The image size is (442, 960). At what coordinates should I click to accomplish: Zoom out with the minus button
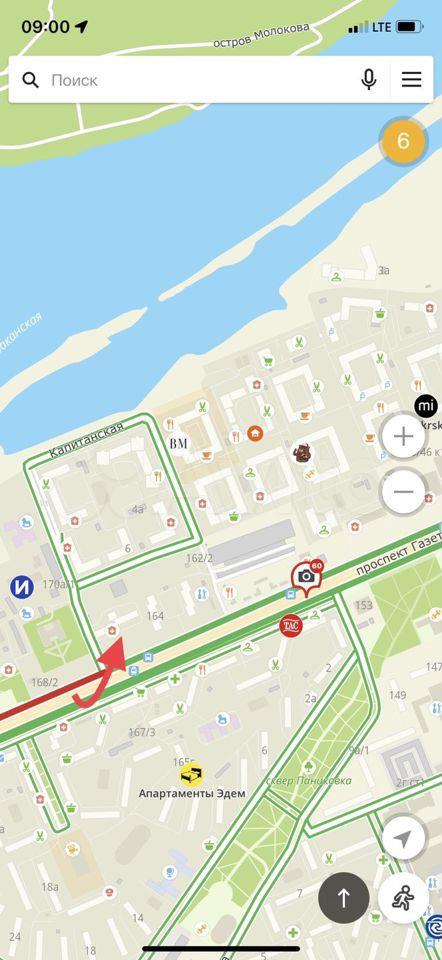pyautogui.click(x=403, y=492)
